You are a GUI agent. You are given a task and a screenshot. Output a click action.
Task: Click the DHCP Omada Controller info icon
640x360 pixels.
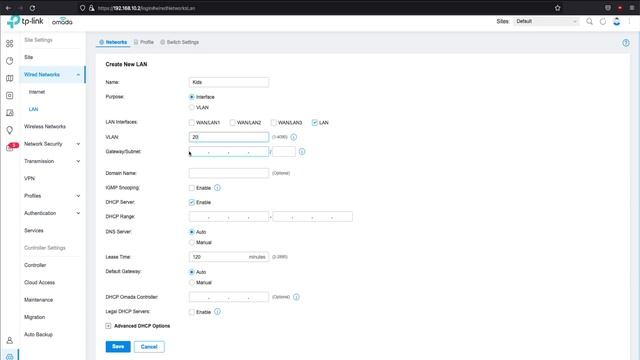296,297
